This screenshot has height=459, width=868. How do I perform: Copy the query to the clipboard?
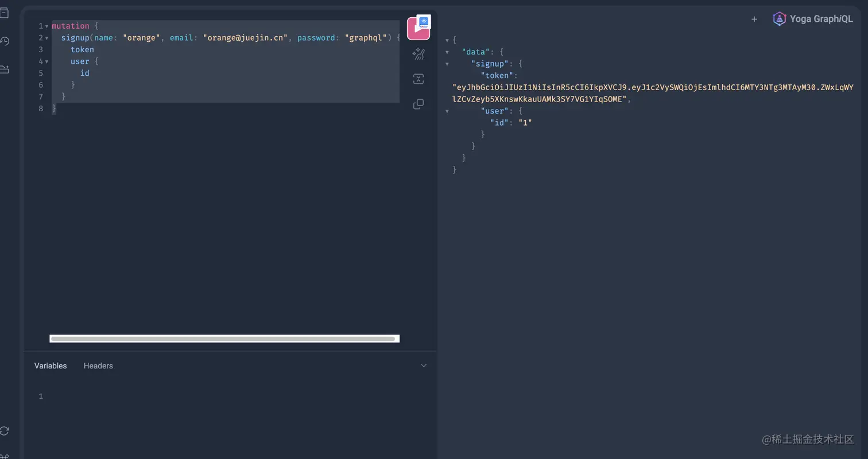tap(418, 104)
